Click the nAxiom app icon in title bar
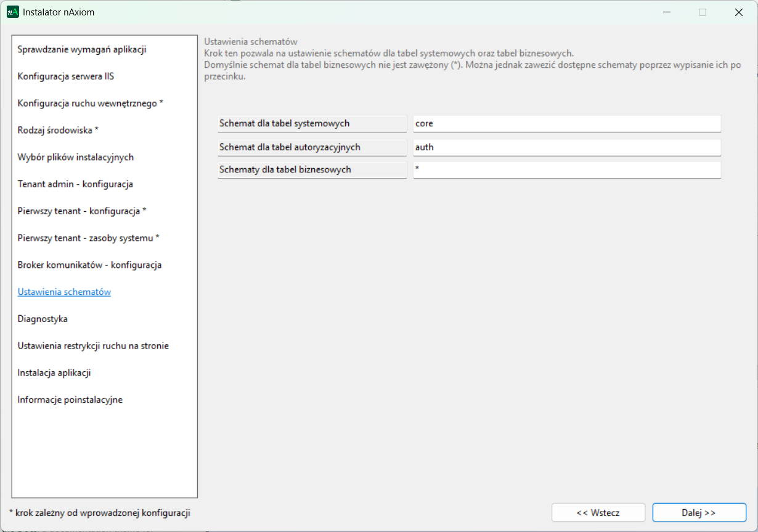Screen dimensions: 758x532 point(13,12)
